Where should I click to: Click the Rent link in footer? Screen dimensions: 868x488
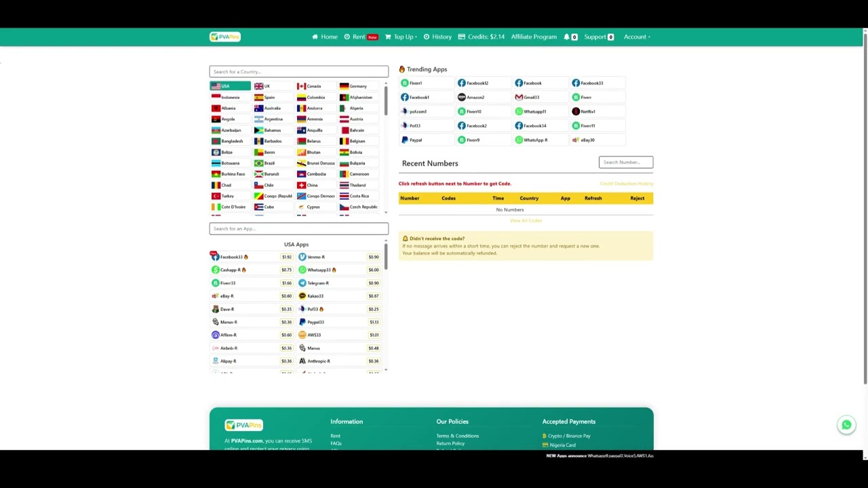click(335, 436)
